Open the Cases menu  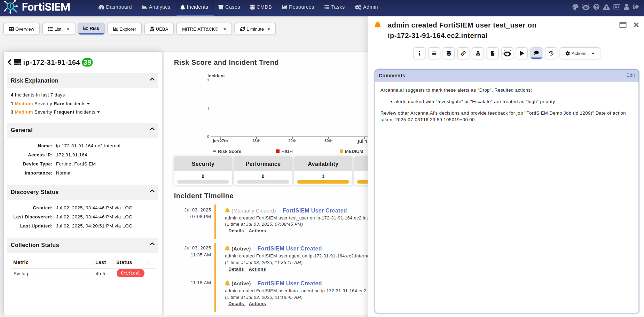click(229, 7)
